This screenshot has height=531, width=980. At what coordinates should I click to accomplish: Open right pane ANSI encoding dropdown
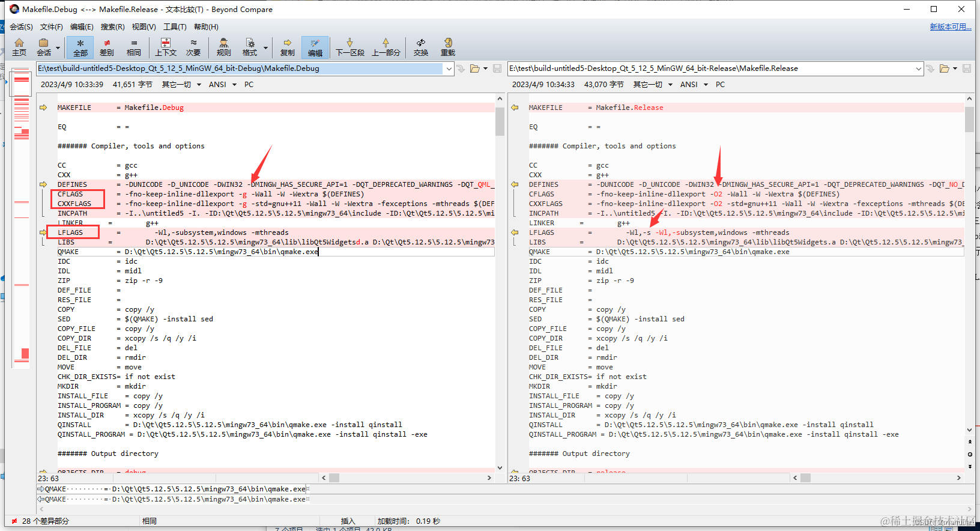694,85
